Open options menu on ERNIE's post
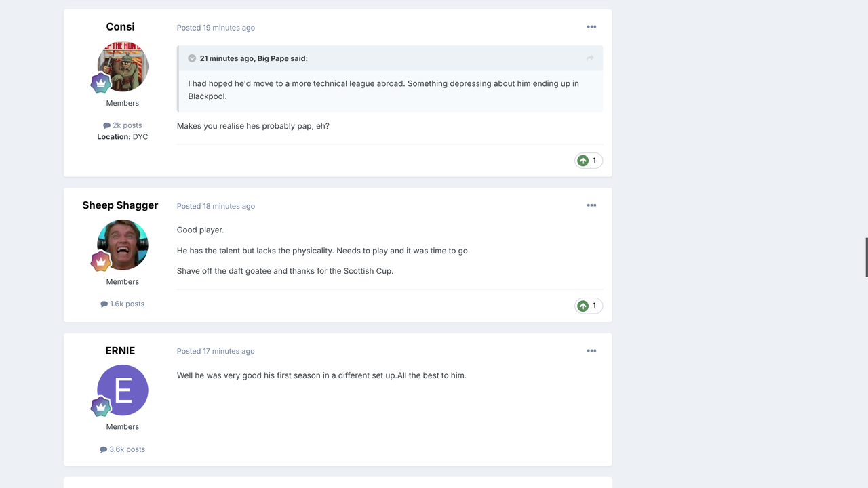 coord(591,351)
